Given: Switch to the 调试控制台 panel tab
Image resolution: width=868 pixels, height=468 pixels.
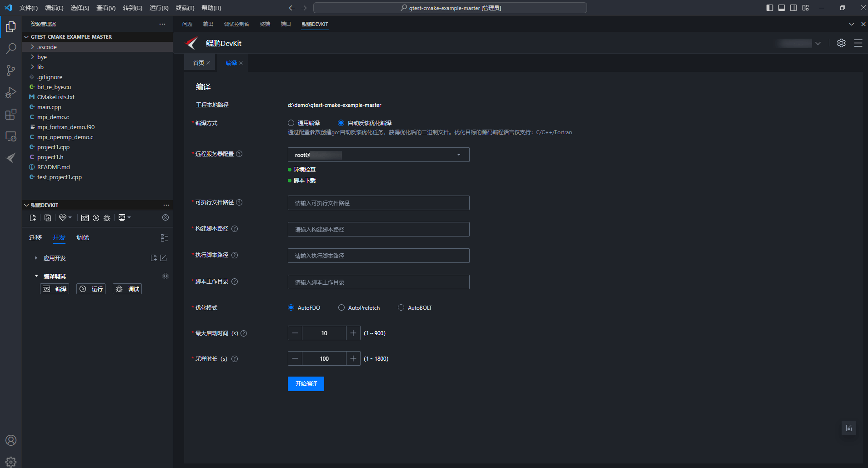Looking at the screenshot, I should [x=236, y=24].
